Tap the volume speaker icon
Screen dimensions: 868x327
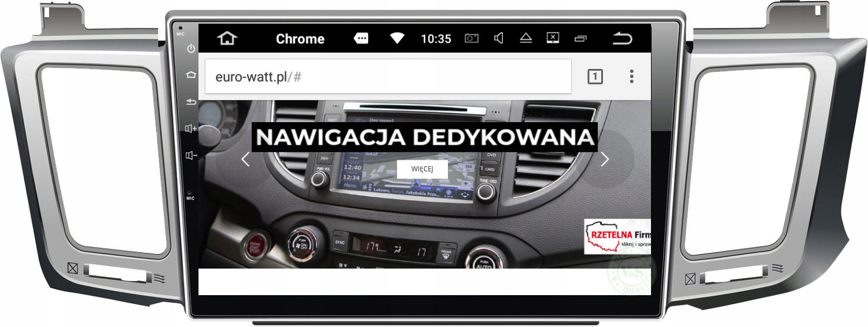[499, 39]
